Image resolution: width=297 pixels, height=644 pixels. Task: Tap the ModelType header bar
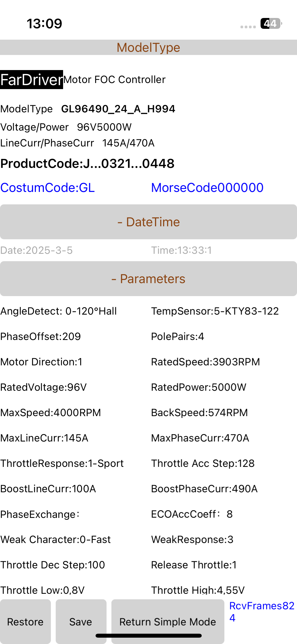pyautogui.click(x=148, y=48)
